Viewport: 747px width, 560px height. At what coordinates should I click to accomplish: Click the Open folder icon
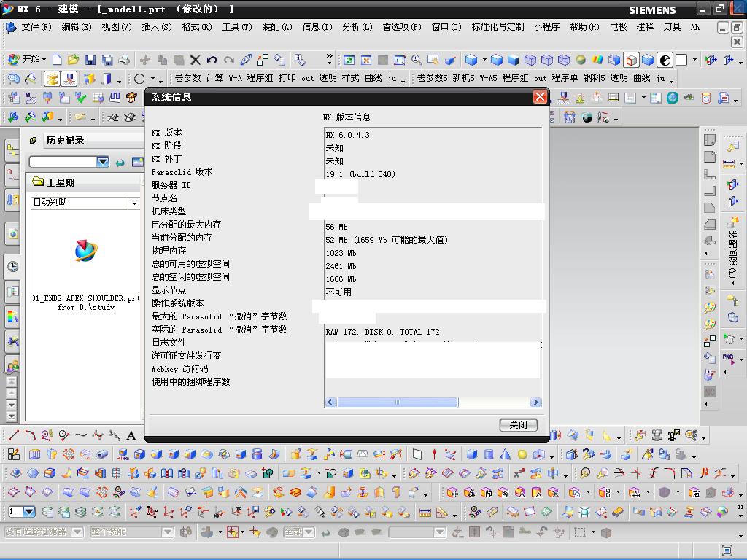(x=74, y=60)
